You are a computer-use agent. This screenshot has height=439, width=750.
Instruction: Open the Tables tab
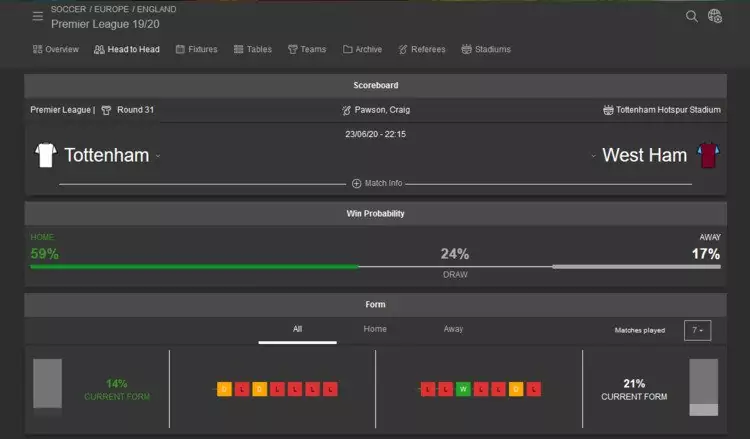coord(253,49)
